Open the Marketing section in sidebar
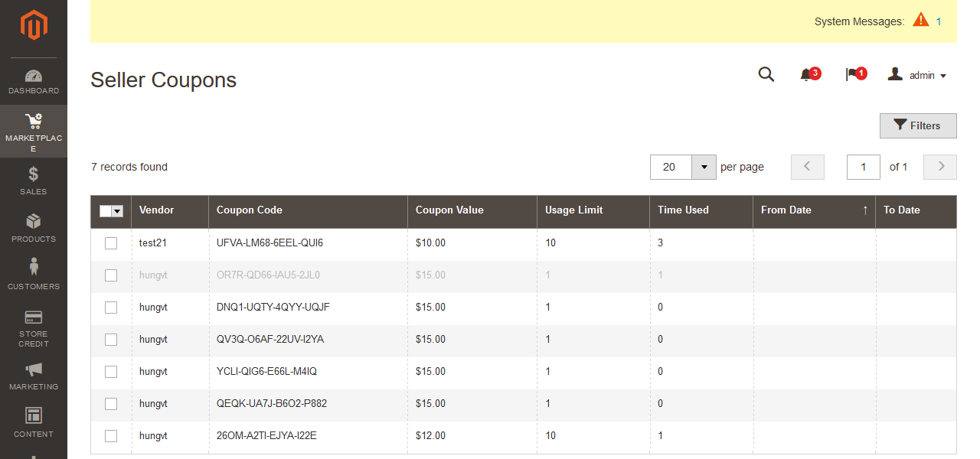The height and width of the screenshot is (459, 980). (34, 376)
